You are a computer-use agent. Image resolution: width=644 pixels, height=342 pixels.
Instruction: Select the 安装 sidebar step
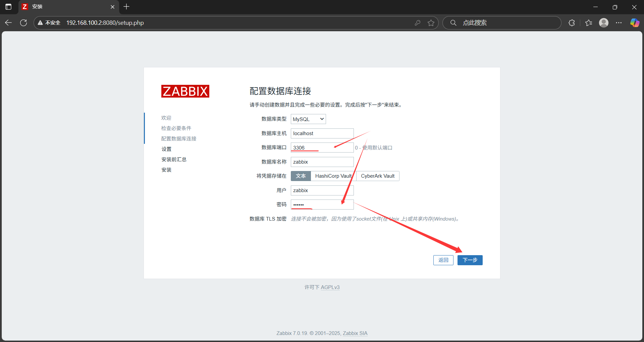pyautogui.click(x=166, y=170)
